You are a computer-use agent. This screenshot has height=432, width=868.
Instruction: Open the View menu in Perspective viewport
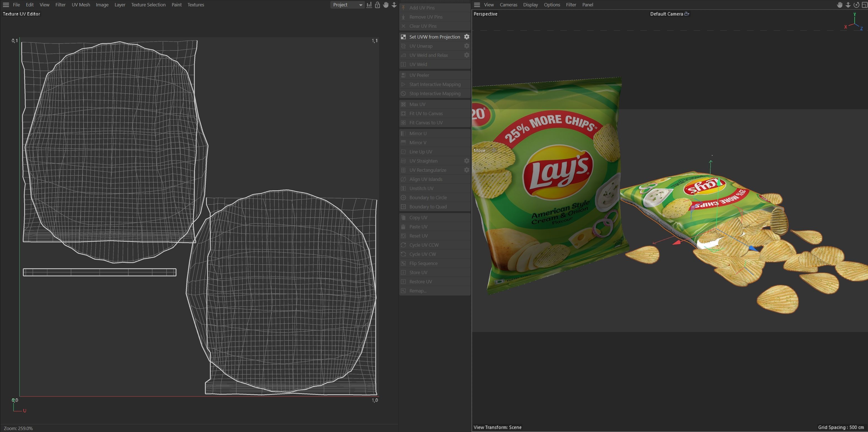click(x=489, y=5)
